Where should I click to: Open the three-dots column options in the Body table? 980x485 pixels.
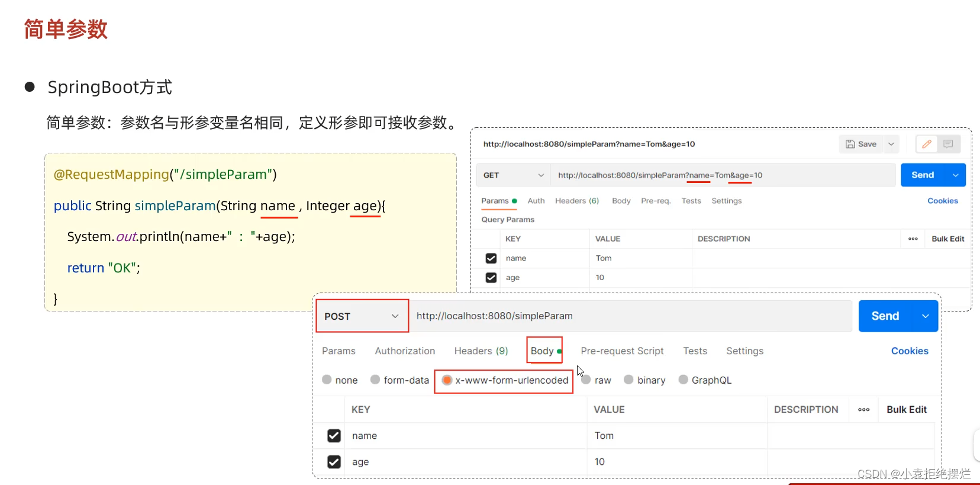[864, 409]
